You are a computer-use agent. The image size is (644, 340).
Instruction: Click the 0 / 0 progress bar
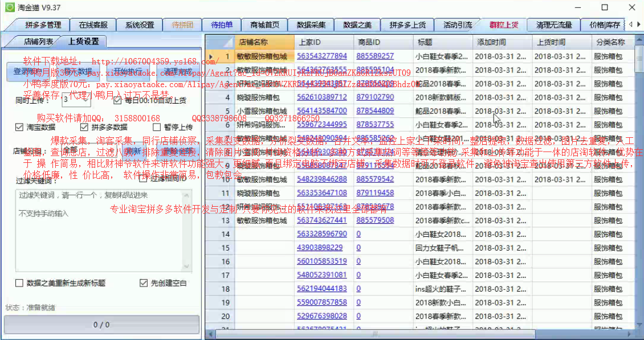(101, 325)
